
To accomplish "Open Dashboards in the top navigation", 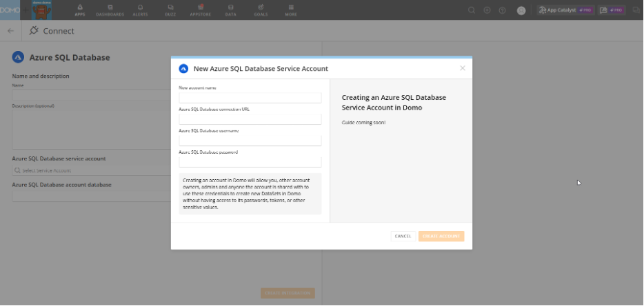I will pyautogui.click(x=110, y=10).
